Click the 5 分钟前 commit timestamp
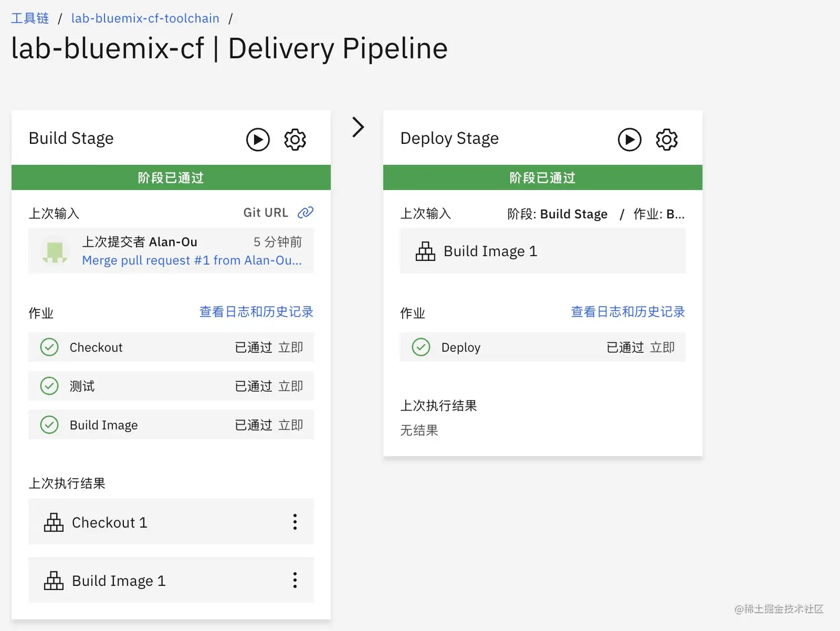The width and height of the screenshot is (840, 631). coord(278,242)
